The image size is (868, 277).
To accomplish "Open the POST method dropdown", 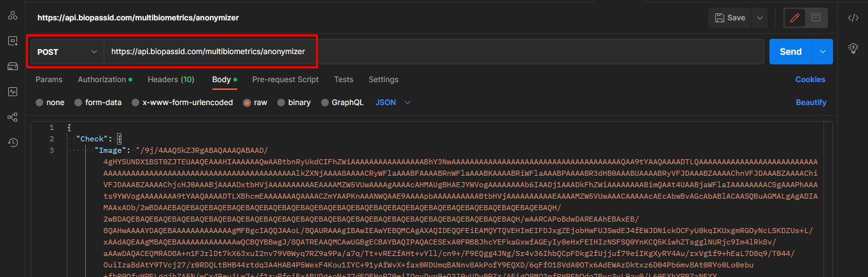I will 67,52.
